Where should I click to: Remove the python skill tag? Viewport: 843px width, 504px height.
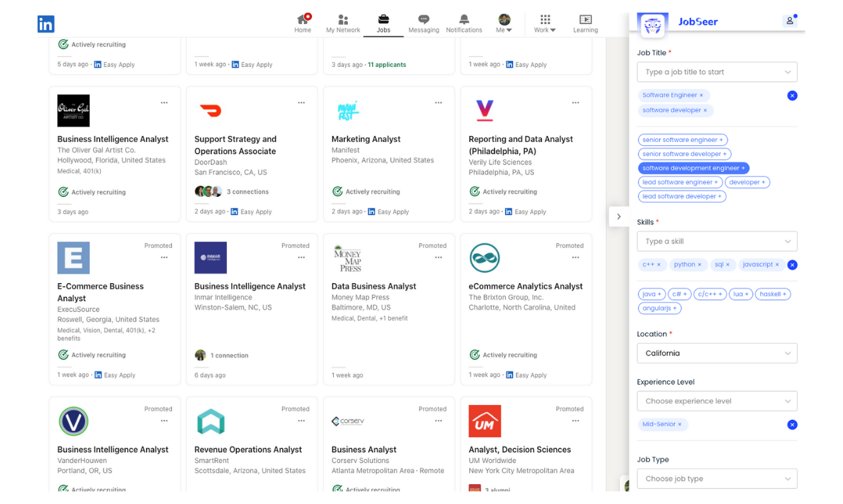click(x=699, y=265)
